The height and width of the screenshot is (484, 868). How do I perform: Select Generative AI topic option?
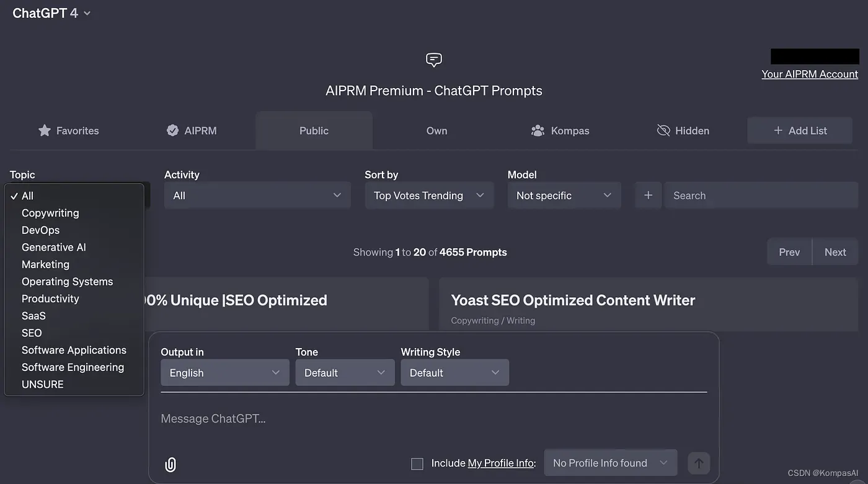(74, 247)
